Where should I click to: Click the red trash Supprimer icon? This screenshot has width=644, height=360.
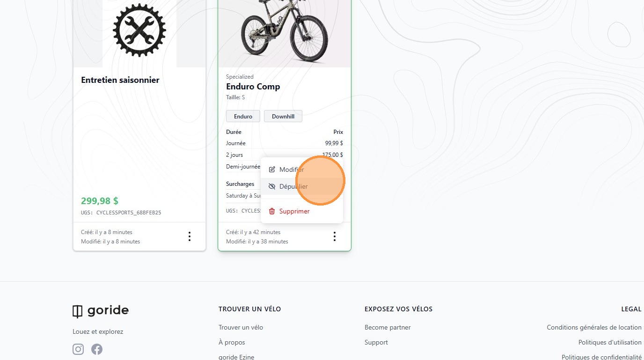point(272,211)
